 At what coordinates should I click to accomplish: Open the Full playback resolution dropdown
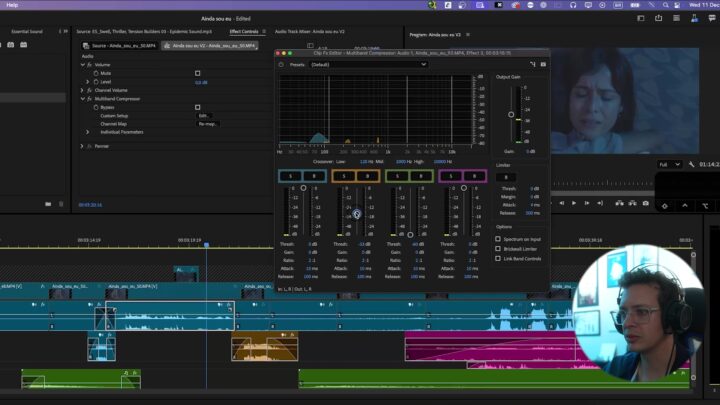click(669, 164)
